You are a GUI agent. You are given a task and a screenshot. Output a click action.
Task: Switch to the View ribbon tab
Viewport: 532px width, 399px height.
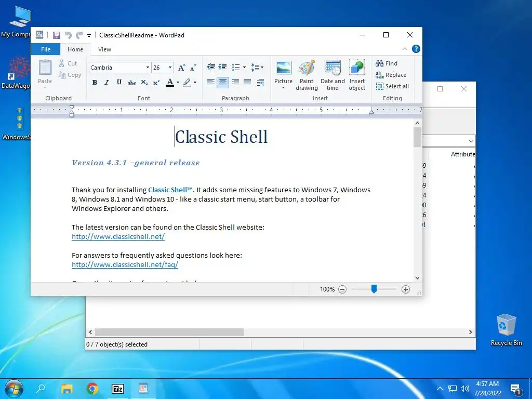click(104, 49)
